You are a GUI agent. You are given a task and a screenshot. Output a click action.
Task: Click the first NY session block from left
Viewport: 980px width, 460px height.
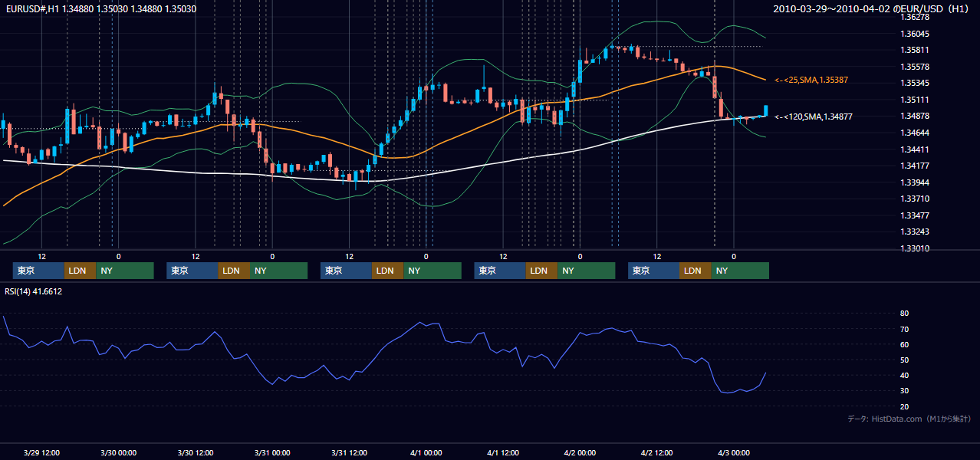(125, 271)
